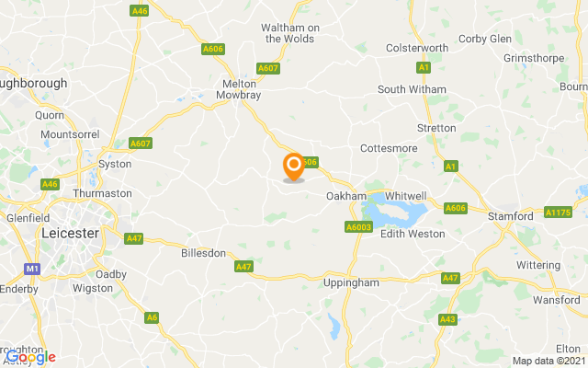
Task: Click the A6 road shield
Action: [x=152, y=317]
